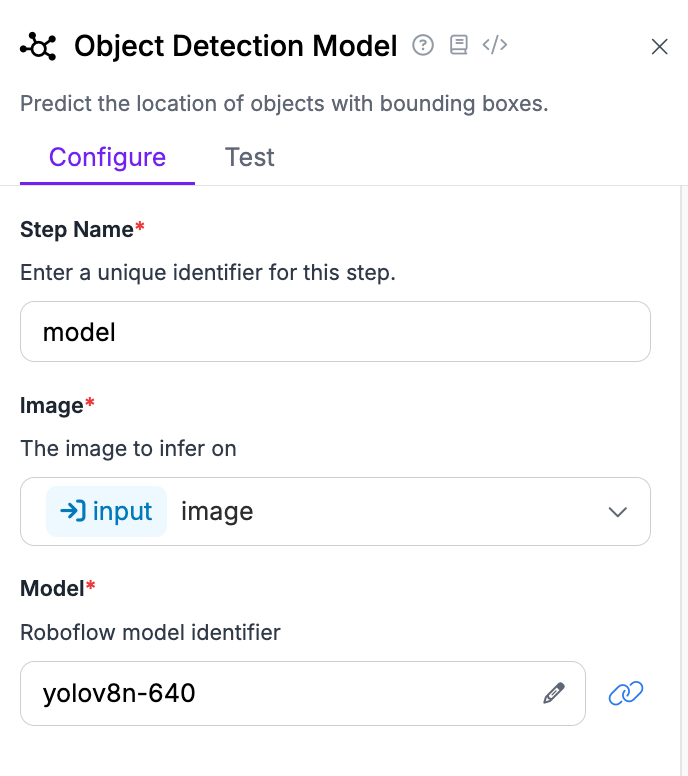Image resolution: width=688 pixels, height=776 pixels.
Task: Click the input arrow badge in Image selector
Action: coord(106,512)
